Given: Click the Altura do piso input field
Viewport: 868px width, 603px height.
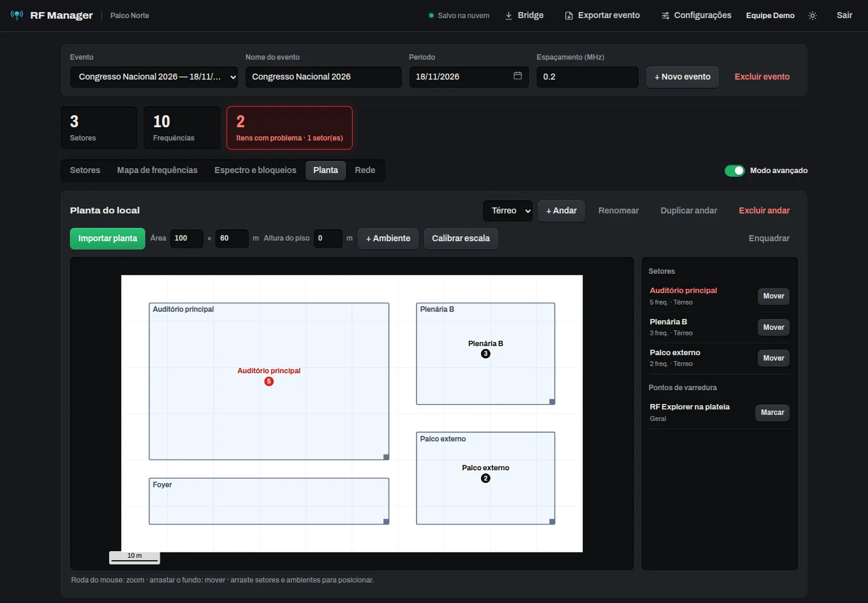Looking at the screenshot, I should pyautogui.click(x=328, y=239).
